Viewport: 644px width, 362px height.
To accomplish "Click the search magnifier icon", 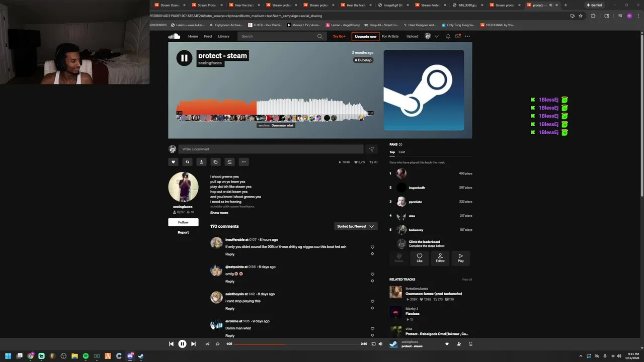I will (319, 36).
